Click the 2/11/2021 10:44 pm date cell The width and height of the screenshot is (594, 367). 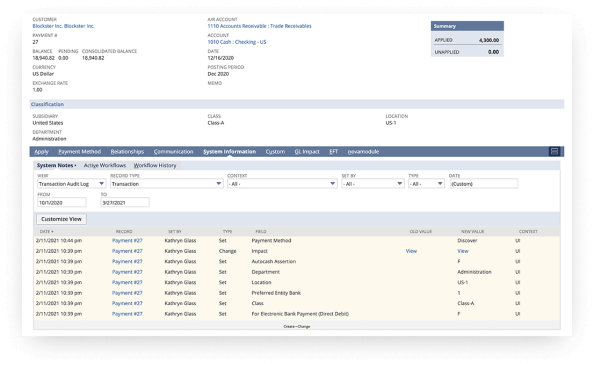click(59, 241)
